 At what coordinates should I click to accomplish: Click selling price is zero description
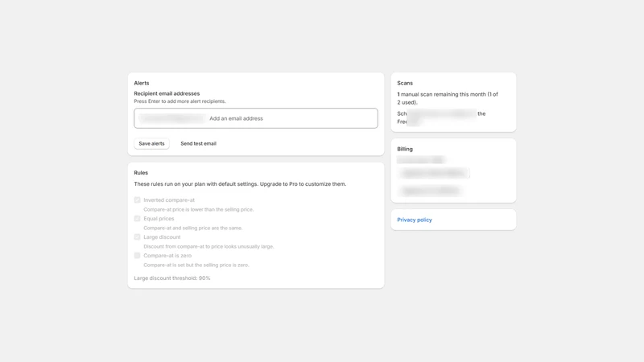[x=196, y=265]
